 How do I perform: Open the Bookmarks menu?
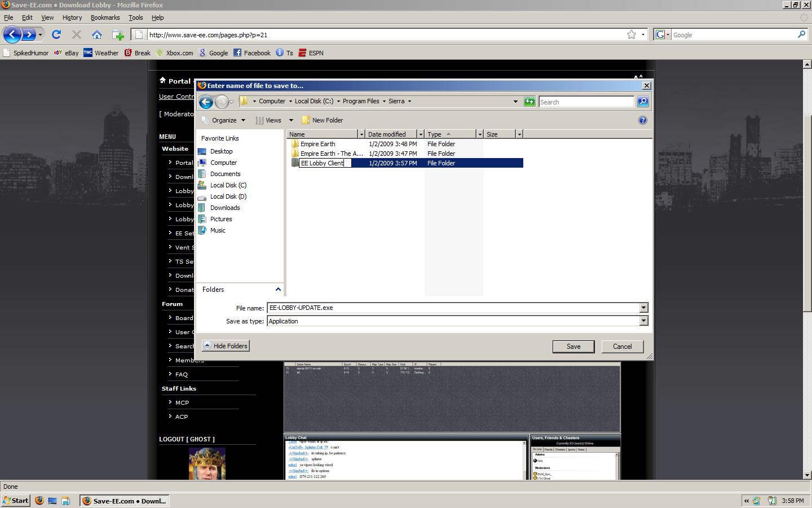pos(105,17)
